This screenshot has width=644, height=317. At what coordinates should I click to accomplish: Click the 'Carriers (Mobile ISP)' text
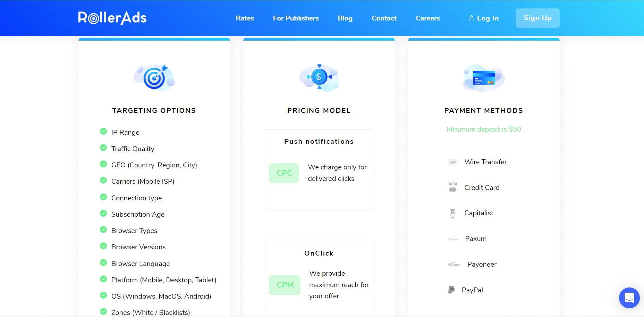click(143, 181)
